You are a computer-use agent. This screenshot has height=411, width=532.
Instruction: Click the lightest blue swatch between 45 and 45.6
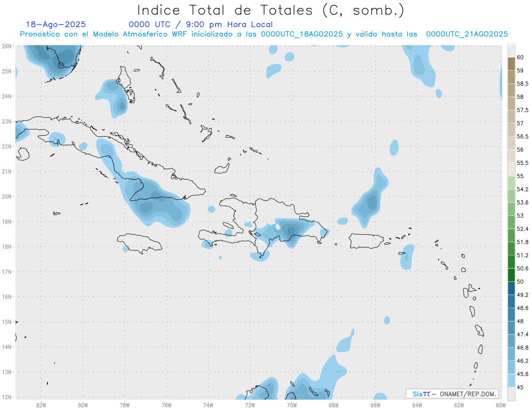511,380
